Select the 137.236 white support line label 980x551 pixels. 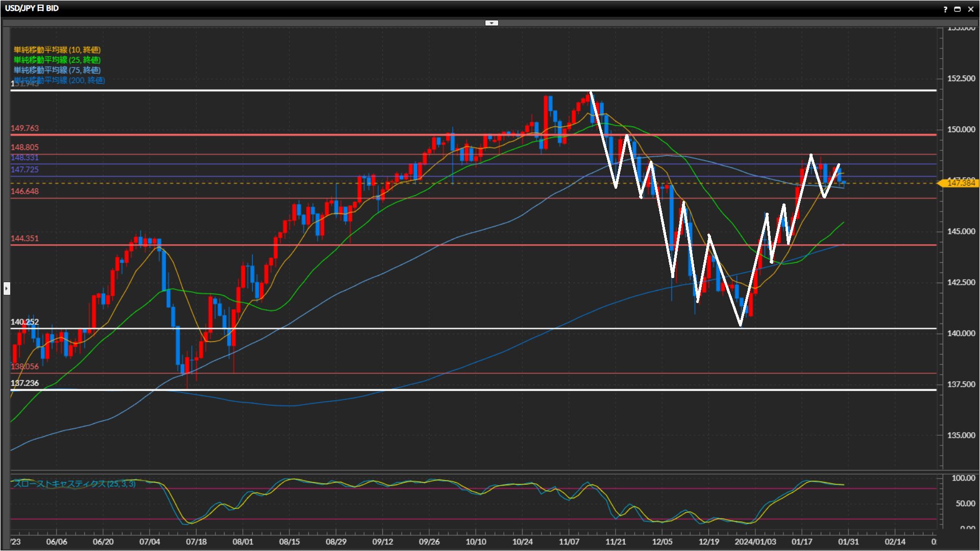pos(24,383)
